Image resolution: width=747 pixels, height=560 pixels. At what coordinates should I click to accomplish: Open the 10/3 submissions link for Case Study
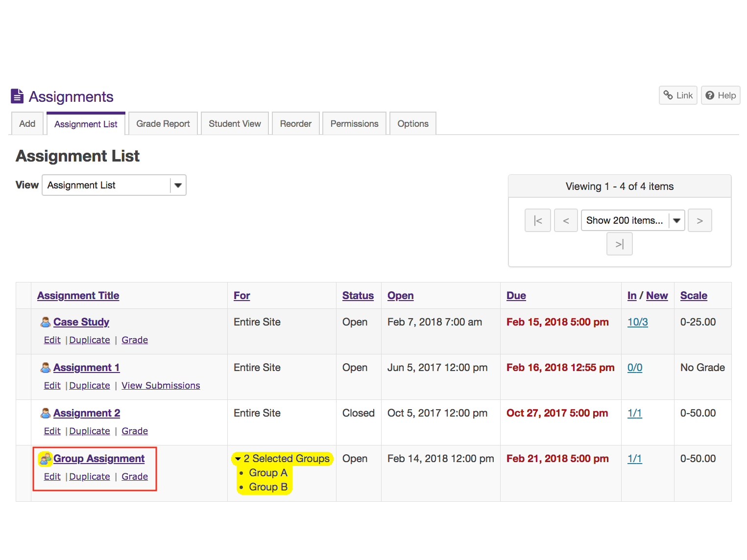pyautogui.click(x=637, y=322)
